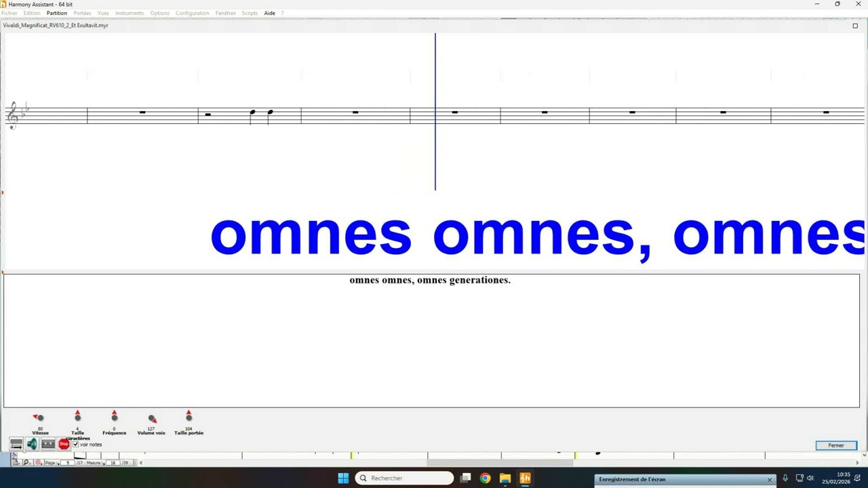Open the Task View taskbar icon
This screenshot has width=868, height=488.
[465, 478]
